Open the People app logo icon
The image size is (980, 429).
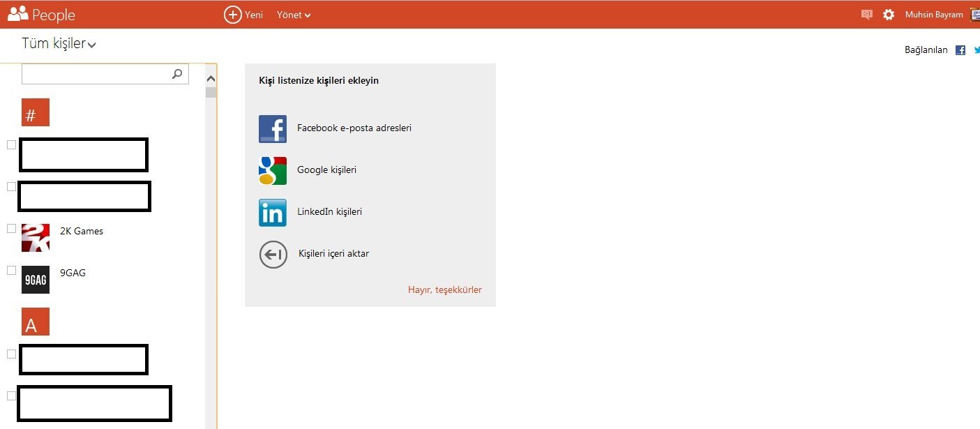tap(18, 14)
